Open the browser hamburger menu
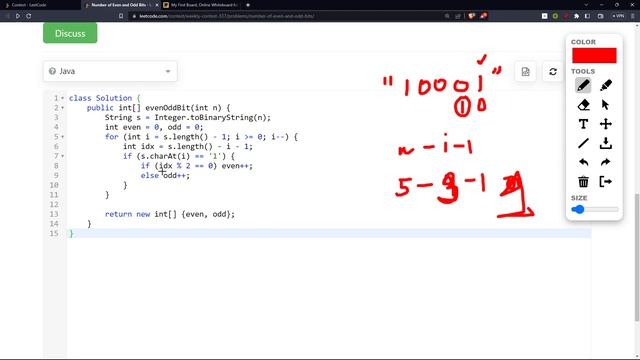640x360 pixels. click(633, 16)
